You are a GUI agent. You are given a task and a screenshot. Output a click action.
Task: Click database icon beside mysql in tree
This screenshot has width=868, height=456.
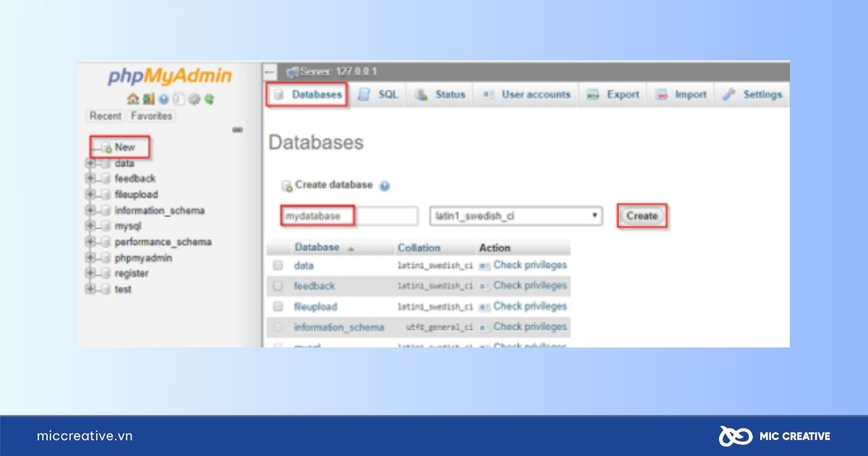pyautogui.click(x=106, y=227)
